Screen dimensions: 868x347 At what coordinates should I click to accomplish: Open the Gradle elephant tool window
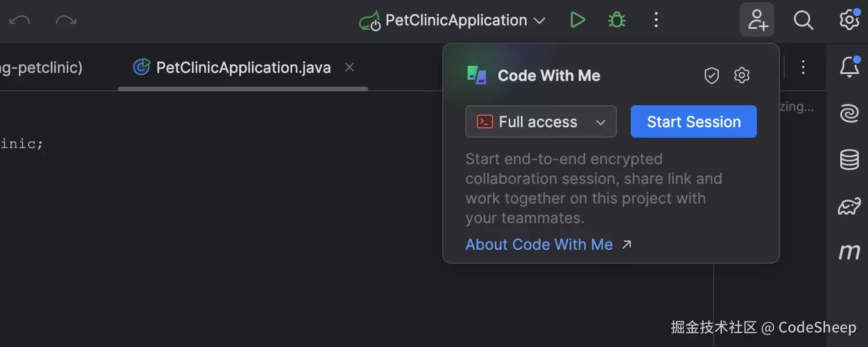click(x=849, y=206)
